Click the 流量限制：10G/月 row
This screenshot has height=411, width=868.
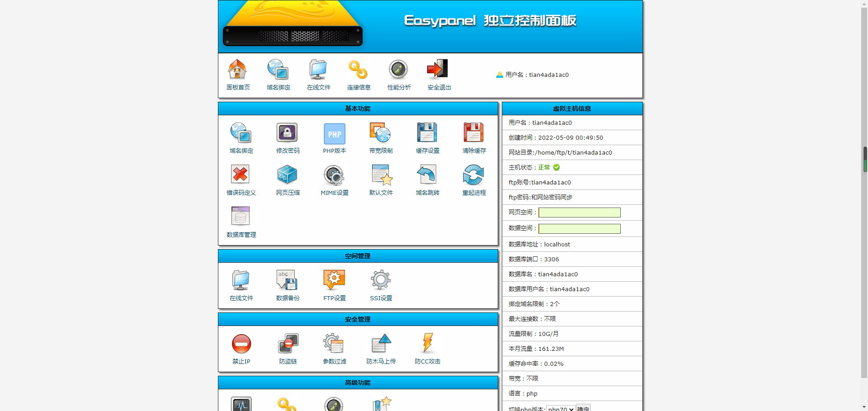tap(572, 334)
